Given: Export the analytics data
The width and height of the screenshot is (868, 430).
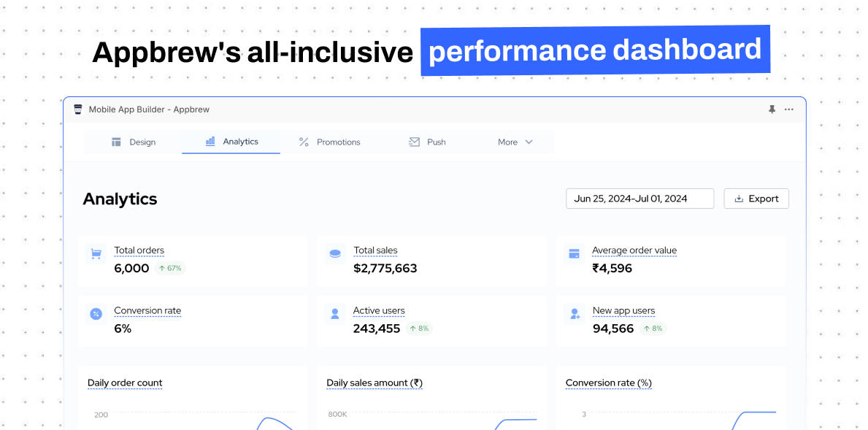Looking at the screenshot, I should [756, 199].
